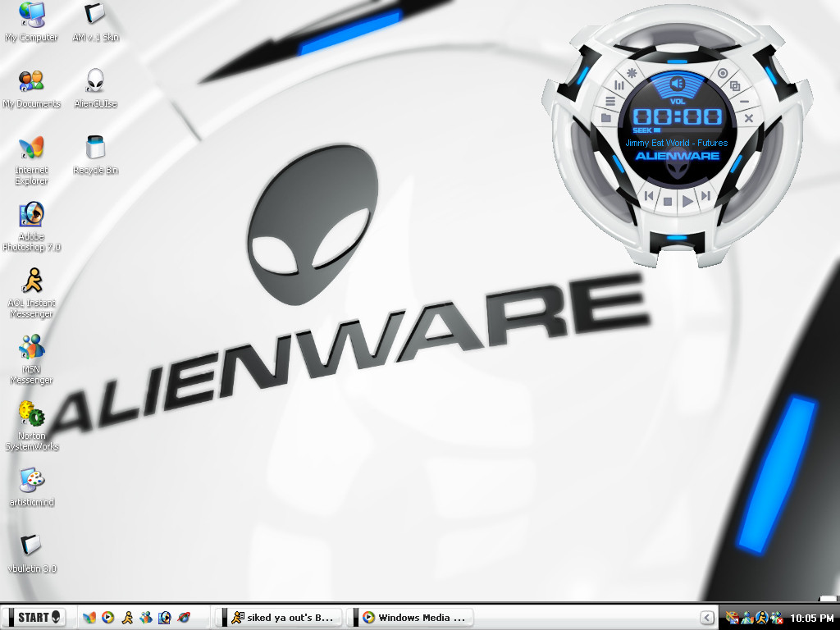The width and height of the screenshot is (840, 630).
Task: Select the Internet Explorer desktop shortcut
Action: coord(31,161)
